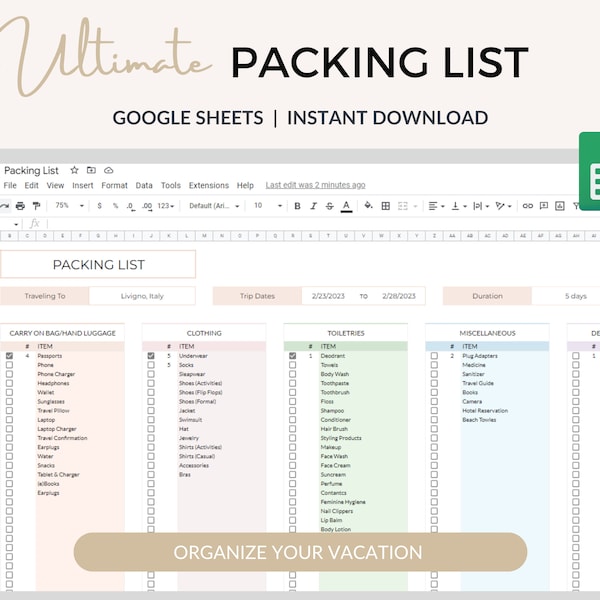Select the 'Livigno, Italy' destination cell
This screenshot has height=600, width=600.
(x=142, y=296)
